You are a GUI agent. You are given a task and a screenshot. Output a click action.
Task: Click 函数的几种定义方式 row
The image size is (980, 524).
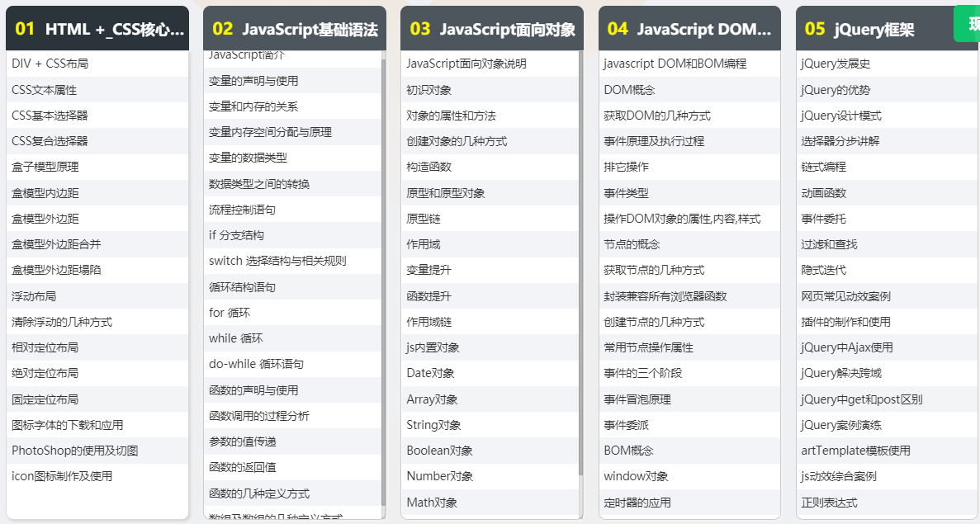(292, 493)
